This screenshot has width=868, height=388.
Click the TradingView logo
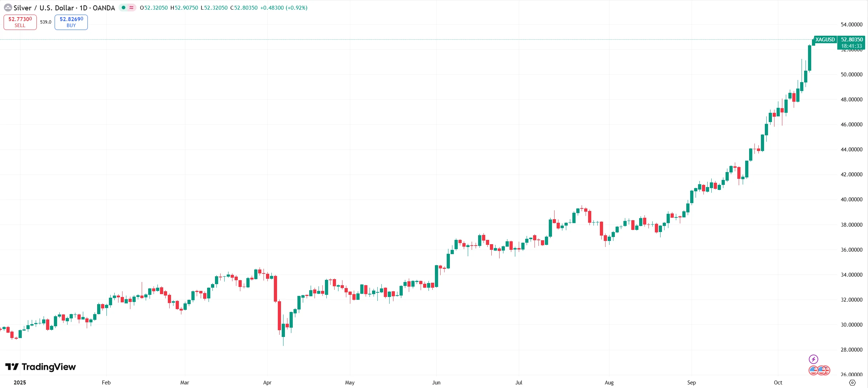[40, 367]
